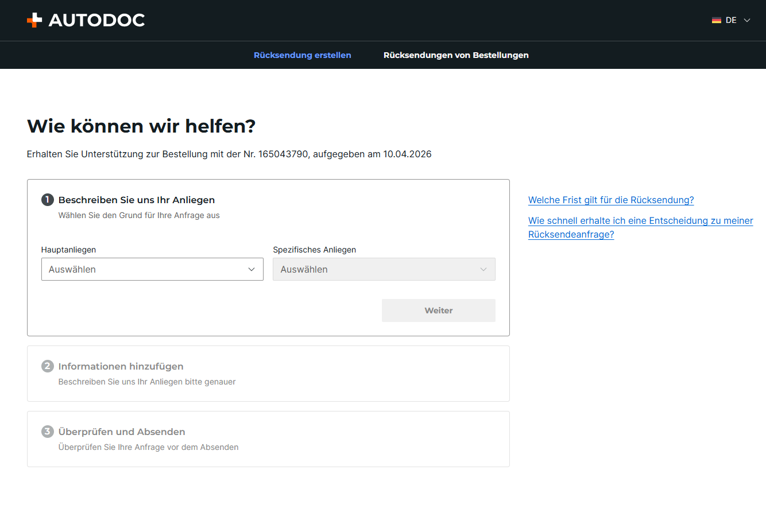Switch to Rücksendung erstellen tab
This screenshot has width=766, height=532.
(303, 55)
